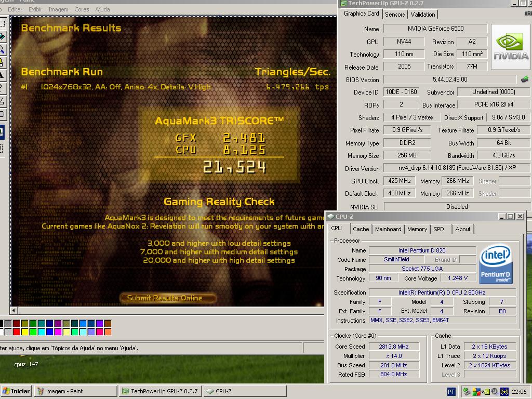This screenshot has height=399, width=532.
Task: Switch to the Cache tab in CPU-Z
Action: tap(361, 229)
